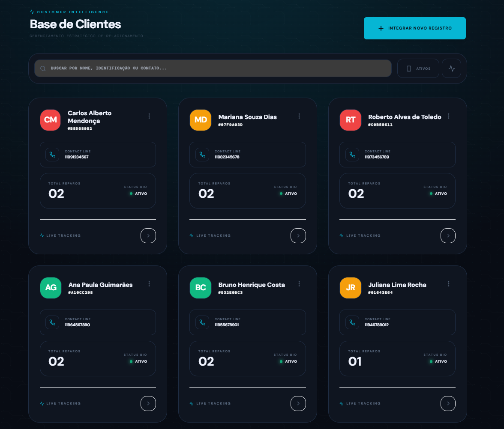
Task: Select client ID #B8D58952
Action: [x=80, y=129]
